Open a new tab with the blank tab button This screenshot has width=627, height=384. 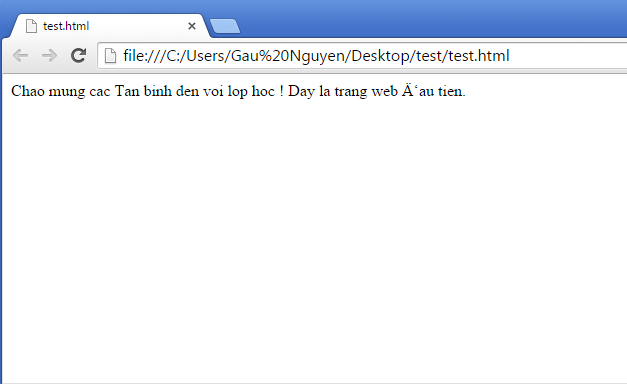point(225,26)
